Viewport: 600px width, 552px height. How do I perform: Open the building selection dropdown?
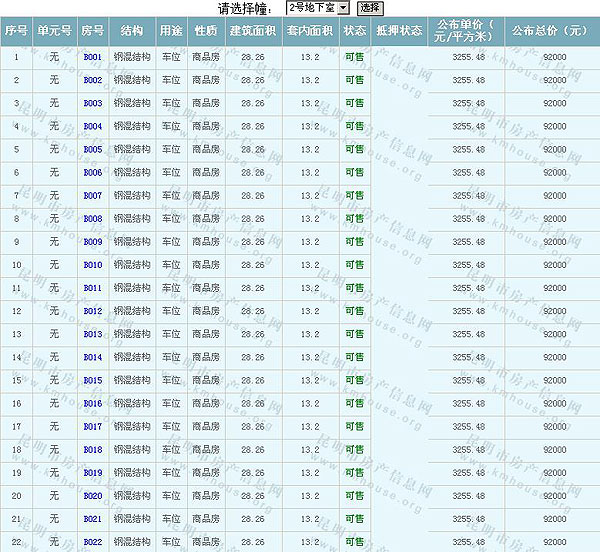pos(316,8)
